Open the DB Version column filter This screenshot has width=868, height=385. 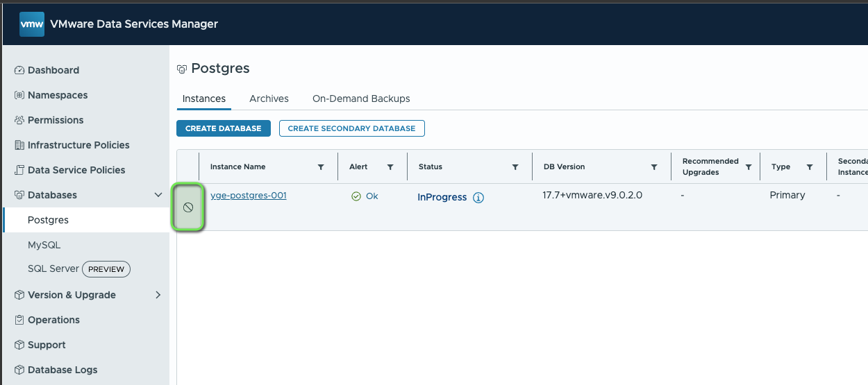point(654,167)
